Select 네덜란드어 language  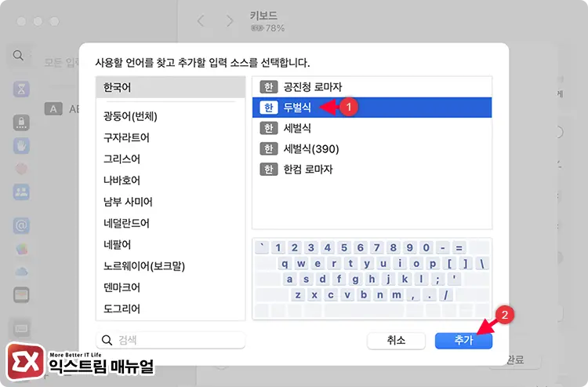171,224
